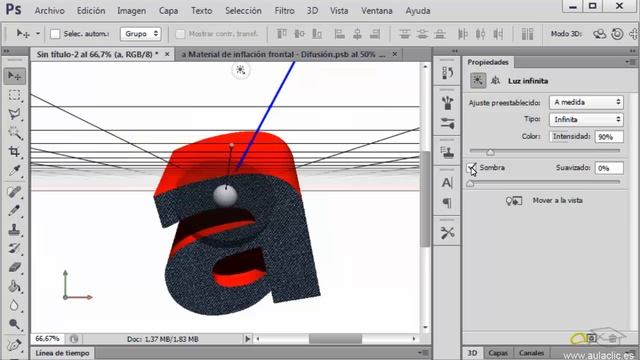Screen dimensions: 640x360
Task: Select the Eraser tool
Action: click(x=15, y=267)
